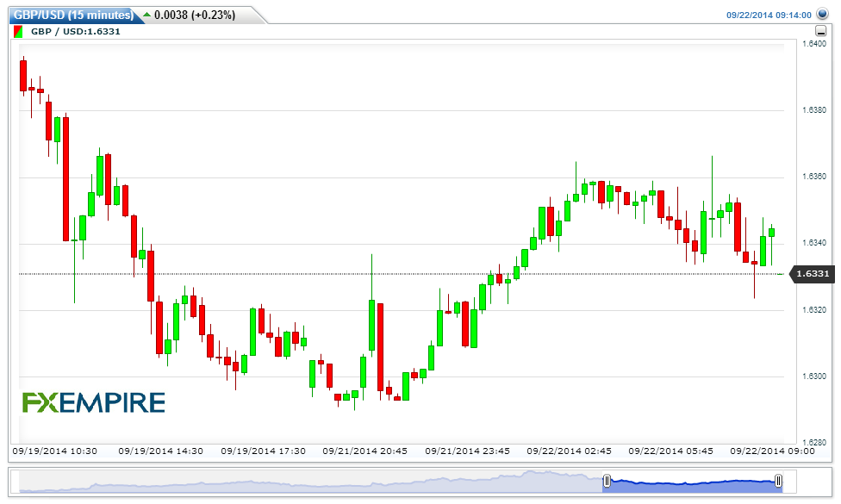Screen dimensions: 841x504
Task: Click the 09/19/2014 14:30 time label
Action: pyautogui.click(x=161, y=451)
